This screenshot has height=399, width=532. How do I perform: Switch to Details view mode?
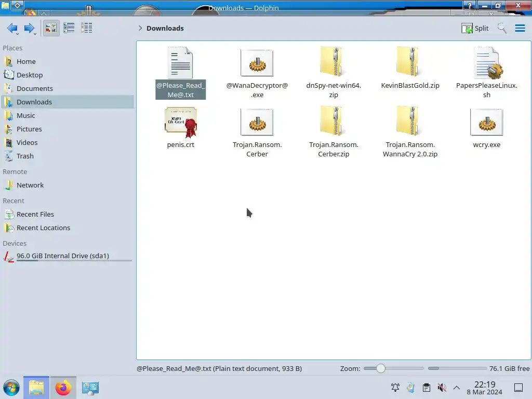87,28
